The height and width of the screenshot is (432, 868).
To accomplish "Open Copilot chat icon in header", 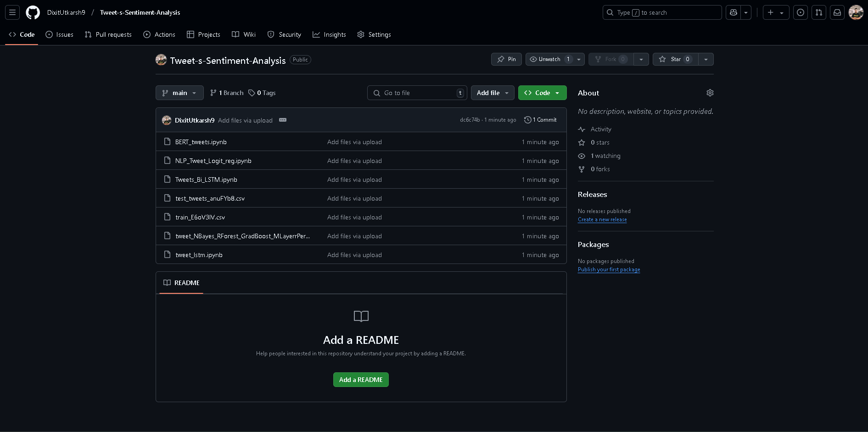I will point(734,12).
